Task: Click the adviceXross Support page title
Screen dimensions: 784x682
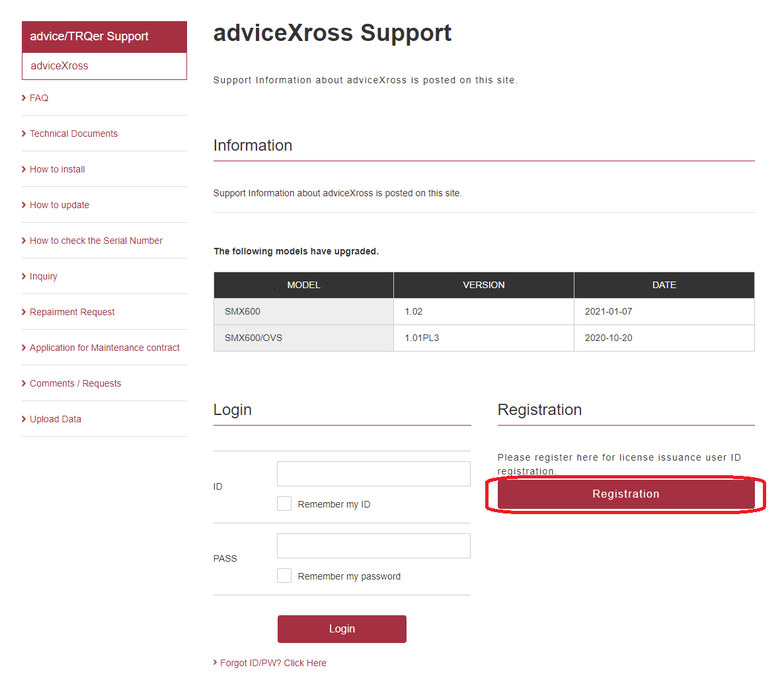Action: click(332, 34)
